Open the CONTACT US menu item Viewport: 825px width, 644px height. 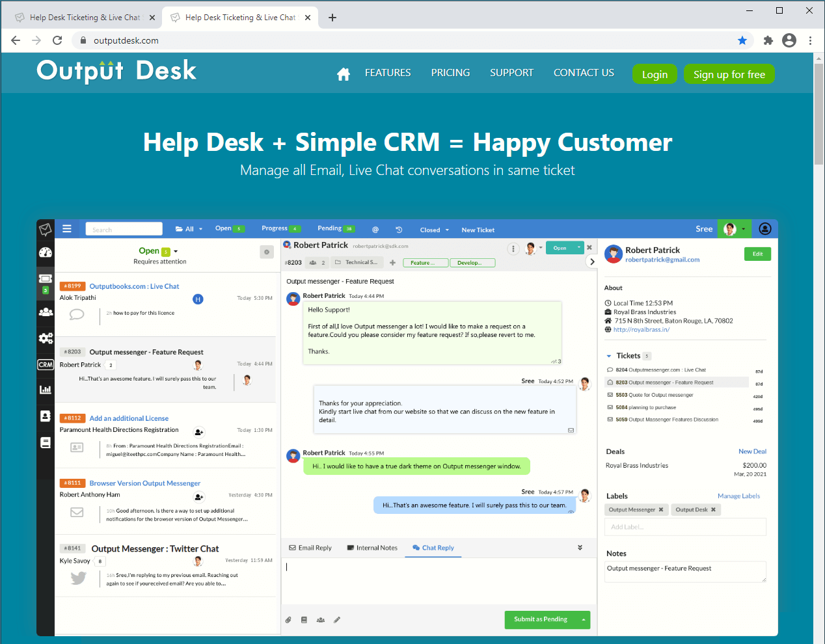tap(584, 73)
